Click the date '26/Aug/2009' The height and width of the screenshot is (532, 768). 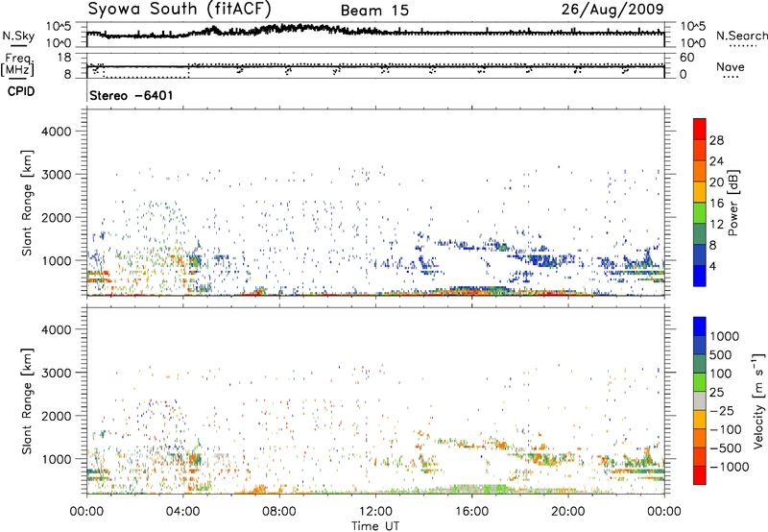[x=612, y=10]
